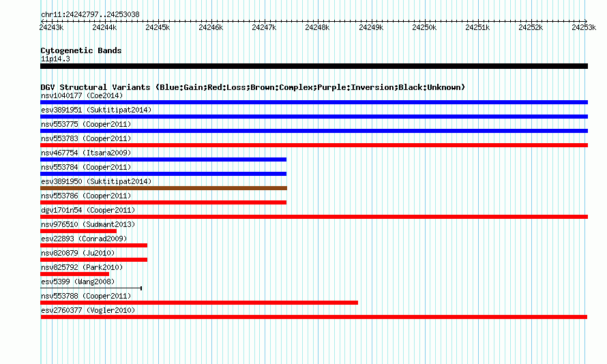Click the DGV Structural Variants track title

[253, 87]
